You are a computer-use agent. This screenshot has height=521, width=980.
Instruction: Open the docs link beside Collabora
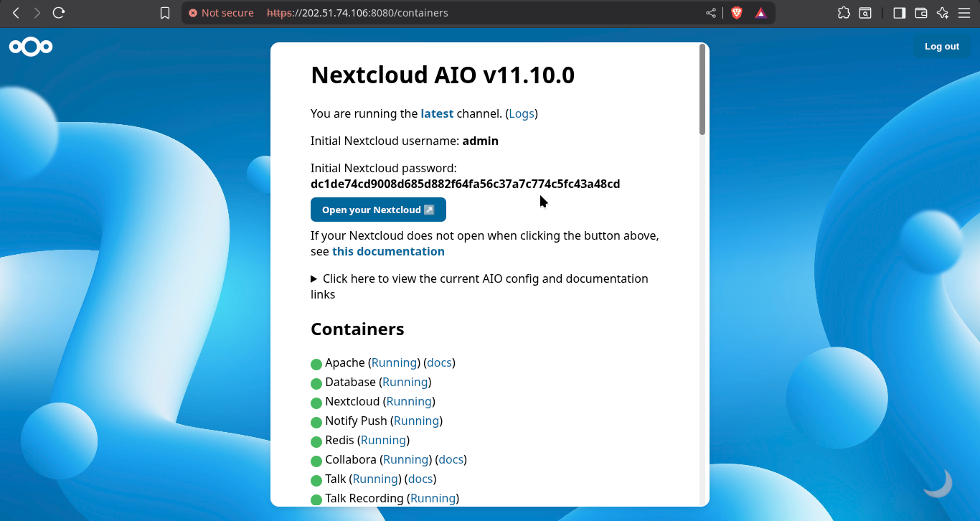(451, 459)
